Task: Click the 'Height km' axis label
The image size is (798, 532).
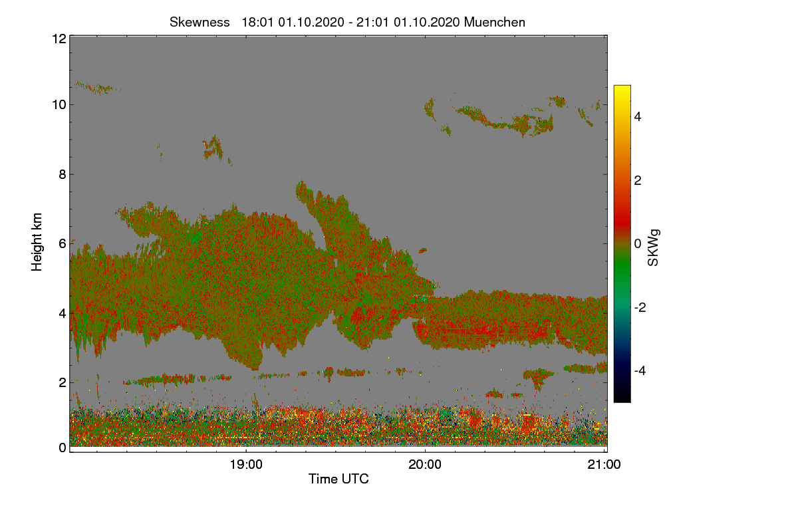Action: pyautogui.click(x=37, y=242)
